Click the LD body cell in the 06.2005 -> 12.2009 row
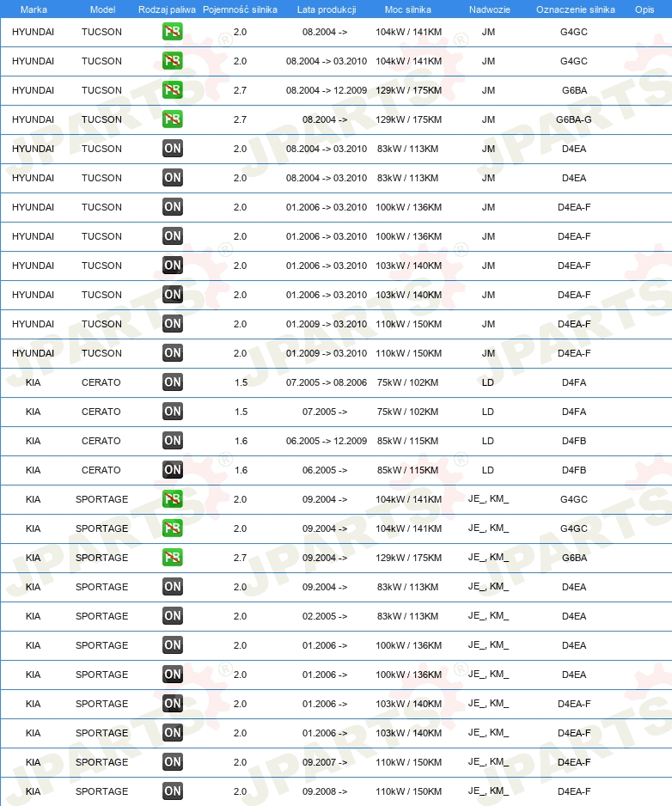The width and height of the screenshot is (672, 806). click(x=488, y=441)
